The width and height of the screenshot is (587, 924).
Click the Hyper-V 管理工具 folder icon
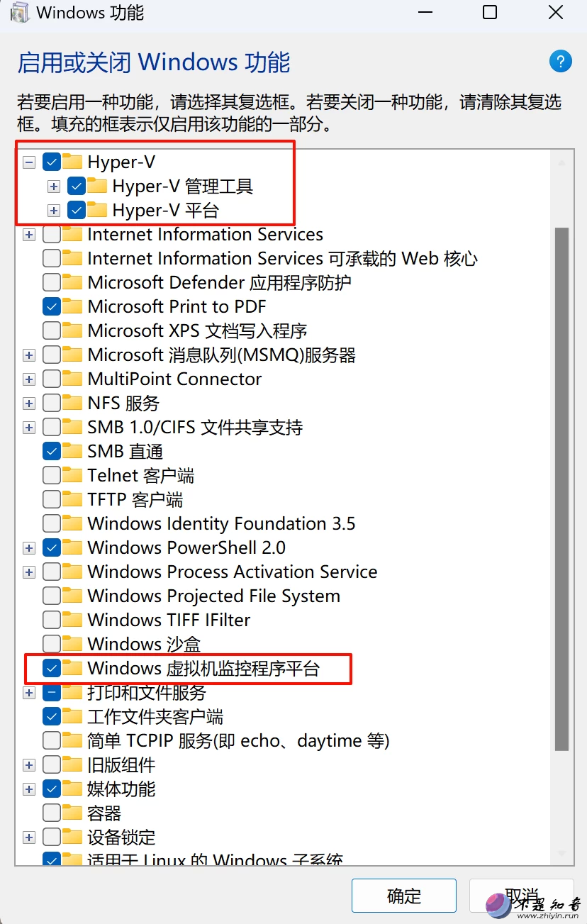tap(97, 186)
